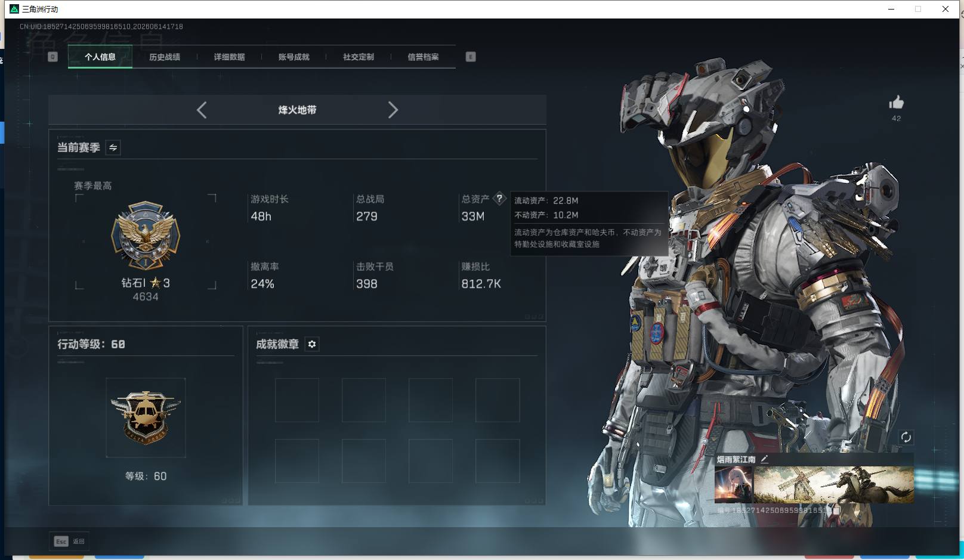Image resolution: width=964 pixels, height=560 pixels.
Task: Click the Q key icon before the tabs
Action: 53,57
